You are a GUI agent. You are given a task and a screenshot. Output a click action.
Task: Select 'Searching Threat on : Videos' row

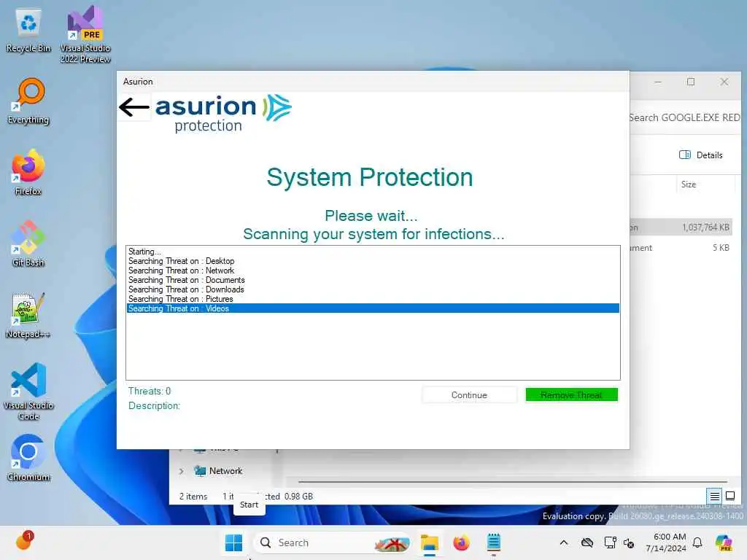click(x=373, y=308)
